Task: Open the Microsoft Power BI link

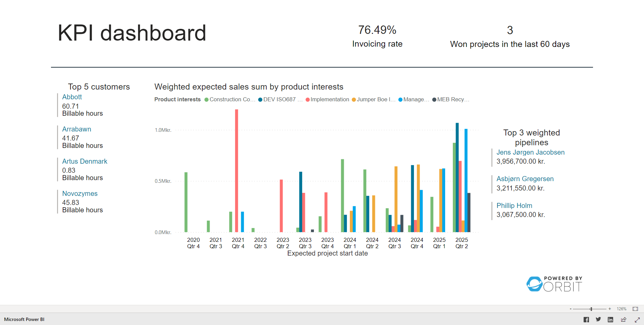Action: [24, 319]
